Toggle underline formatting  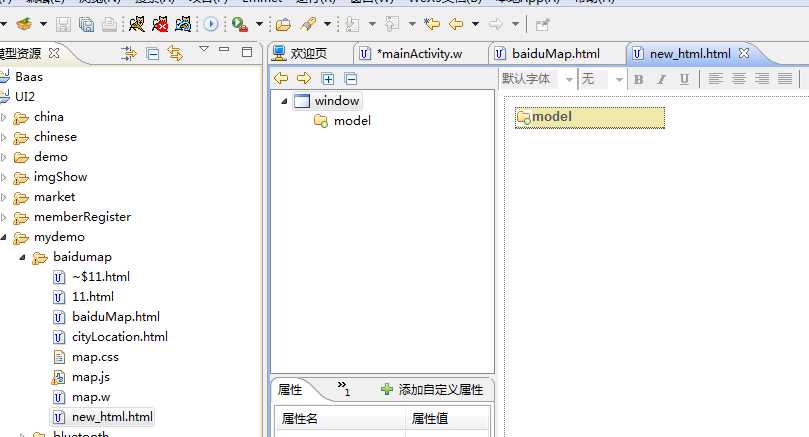click(x=684, y=79)
